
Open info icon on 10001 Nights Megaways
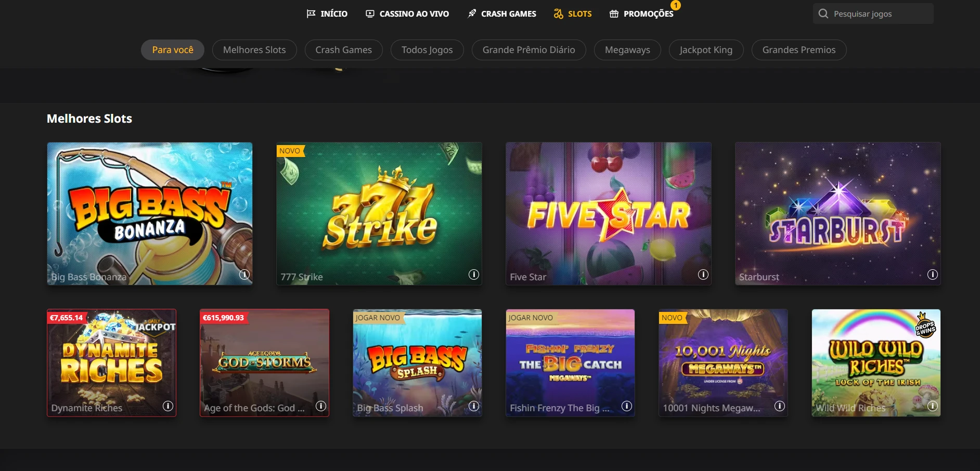coord(780,406)
